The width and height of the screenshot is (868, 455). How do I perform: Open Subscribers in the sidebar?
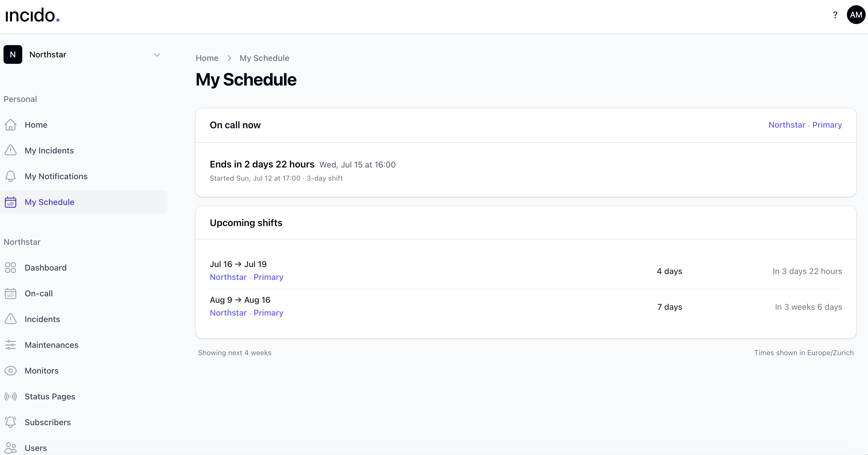coord(83,422)
